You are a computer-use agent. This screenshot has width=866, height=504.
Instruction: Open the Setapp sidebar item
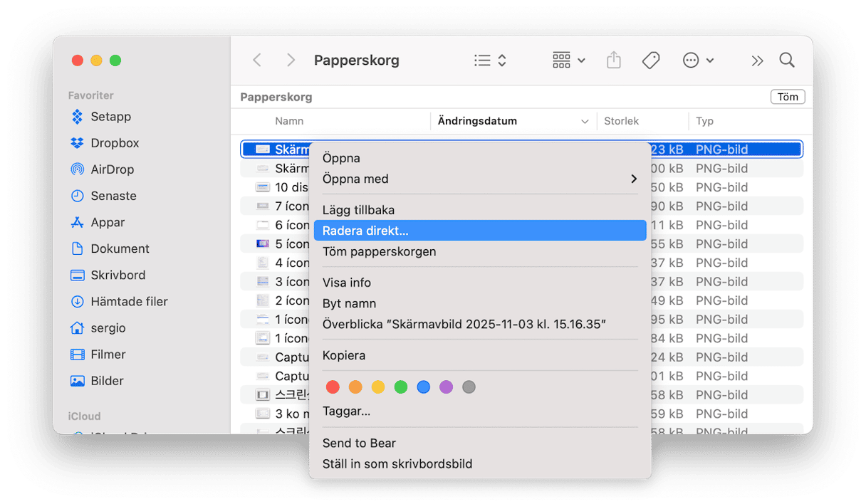tap(110, 117)
